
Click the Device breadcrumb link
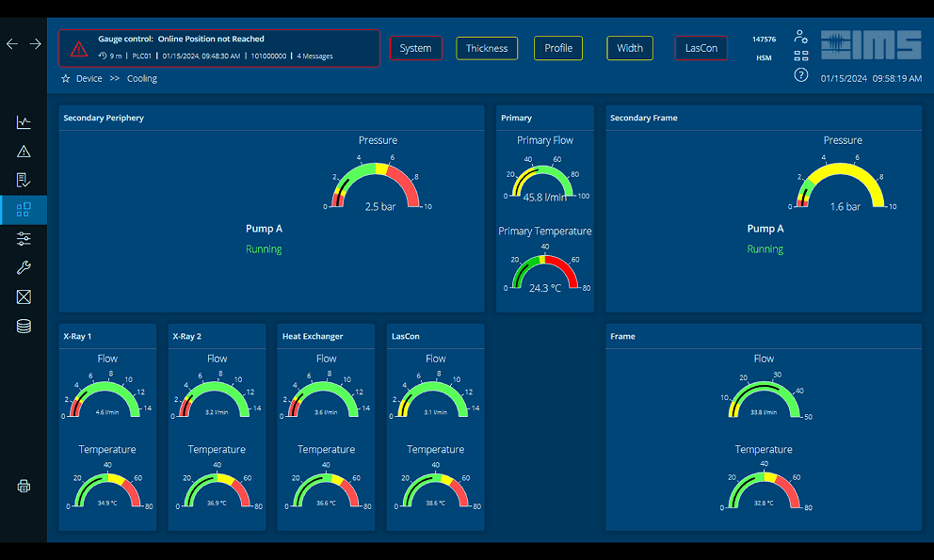(89, 79)
